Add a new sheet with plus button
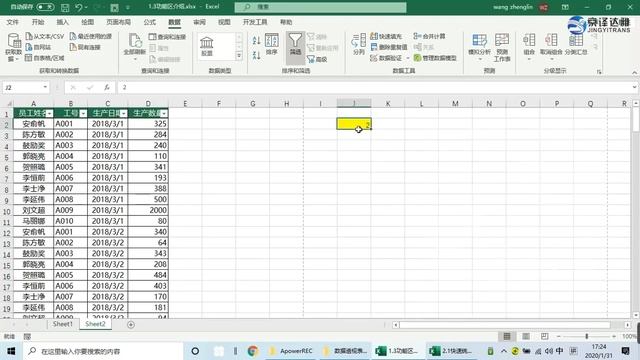Image resolution: width=640 pixels, height=360 pixels. coord(131,324)
